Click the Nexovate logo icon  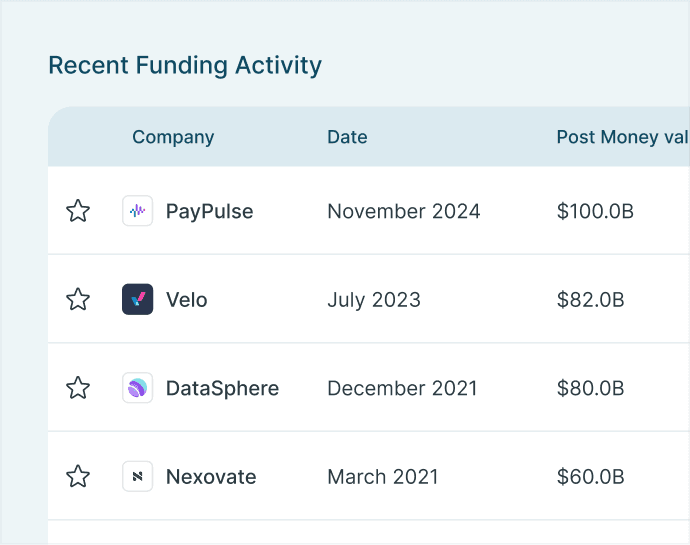click(137, 476)
